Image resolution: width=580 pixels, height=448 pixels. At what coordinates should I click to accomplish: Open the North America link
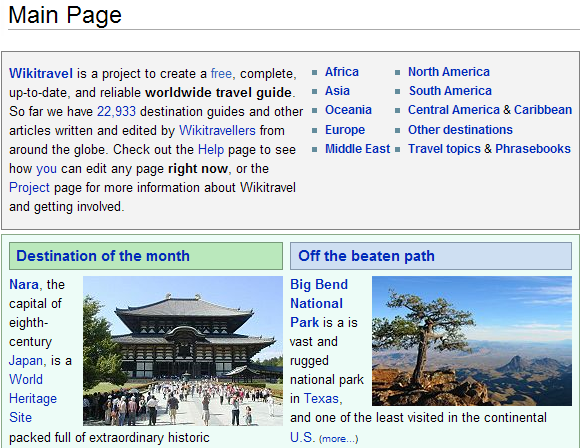pos(449,72)
